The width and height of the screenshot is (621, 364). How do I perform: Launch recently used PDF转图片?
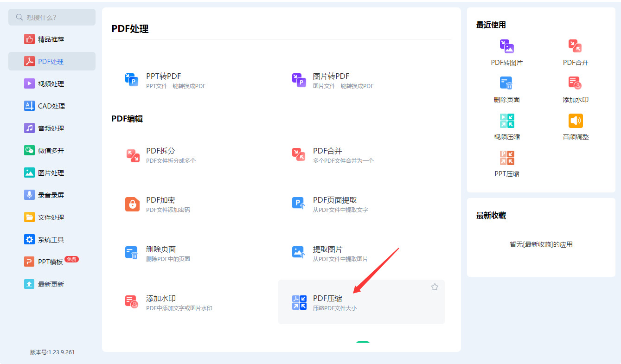tap(507, 52)
